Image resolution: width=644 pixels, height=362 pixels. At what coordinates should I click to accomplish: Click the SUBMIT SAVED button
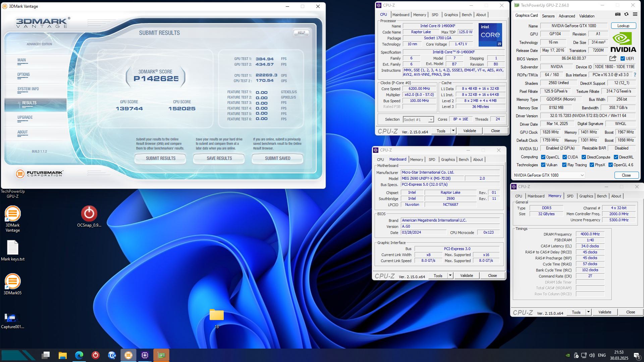point(277,158)
